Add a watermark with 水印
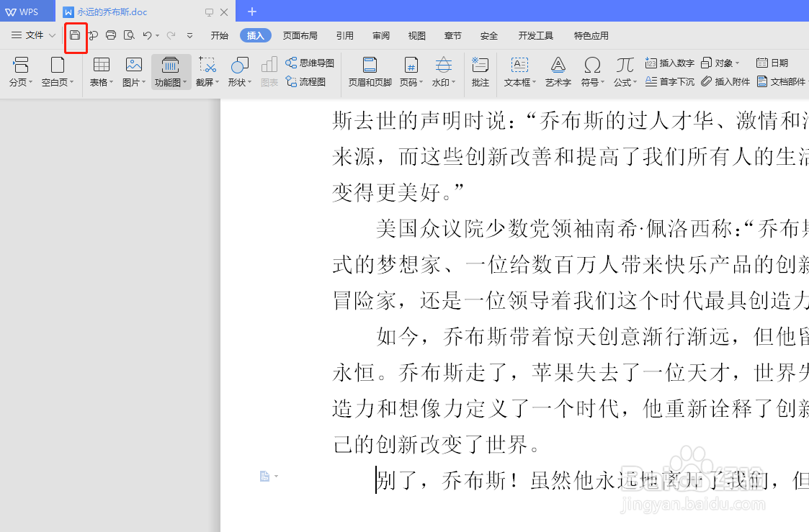This screenshot has height=532, width=809. pyautogui.click(x=444, y=72)
